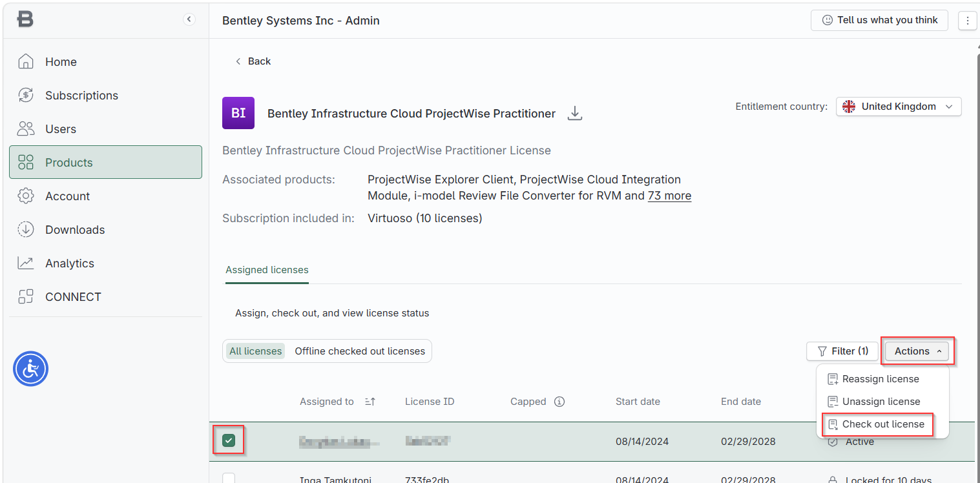Click the Bentley Systems Inc - Admin heading

(x=301, y=21)
